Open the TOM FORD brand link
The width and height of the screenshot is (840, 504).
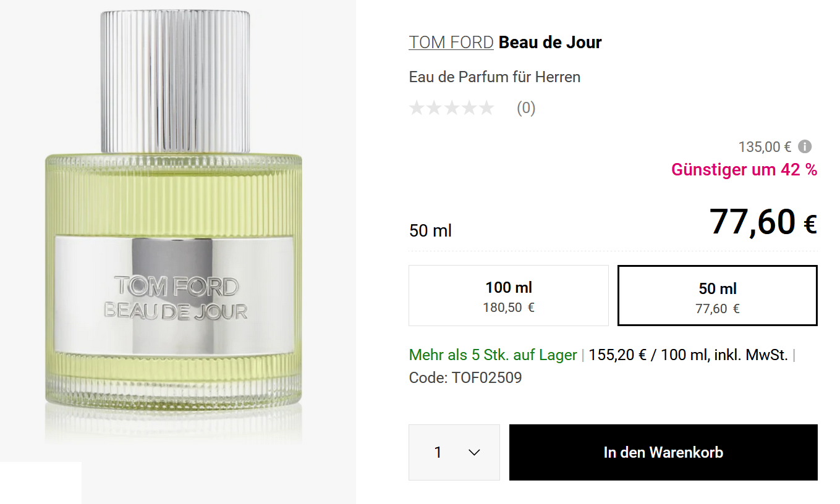(451, 42)
